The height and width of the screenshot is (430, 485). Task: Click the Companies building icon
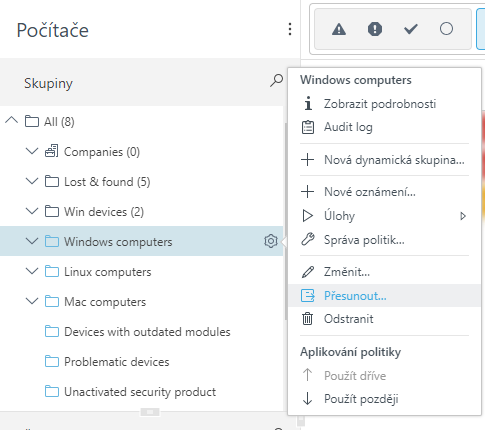coord(52,151)
